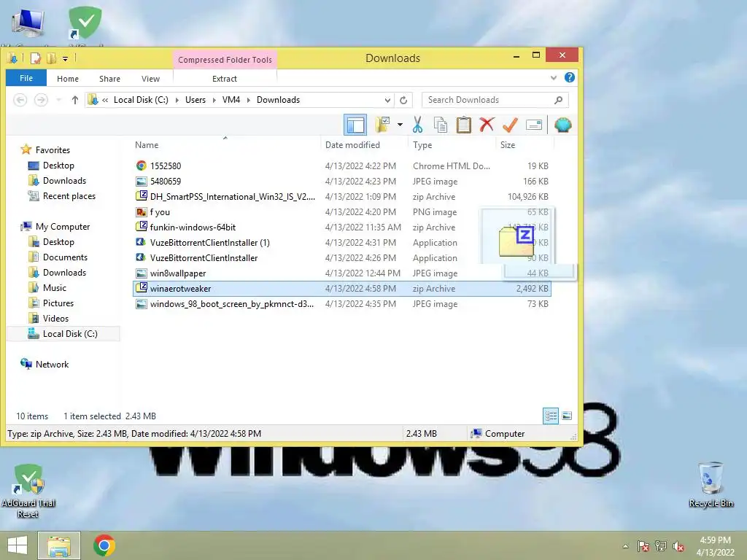Image resolution: width=747 pixels, height=560 pixels.
Task: Open Pictures folder in navigation pane
Action: [58, 303]
